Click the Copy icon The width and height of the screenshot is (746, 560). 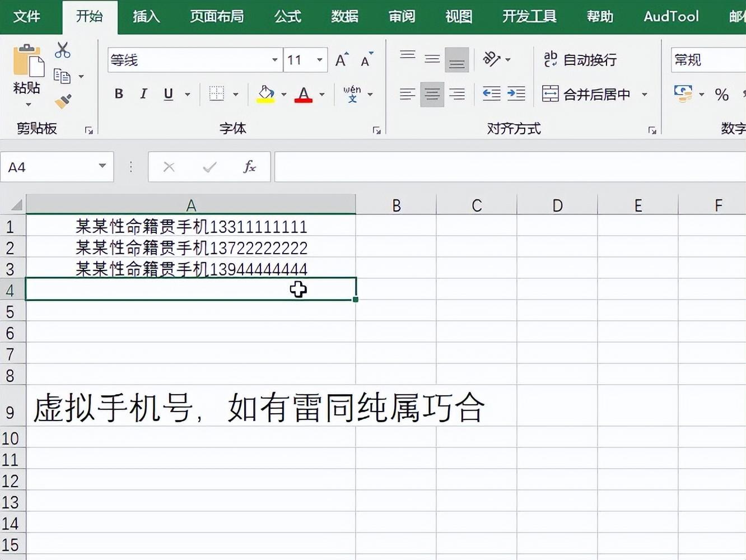[x=62, y=76]
